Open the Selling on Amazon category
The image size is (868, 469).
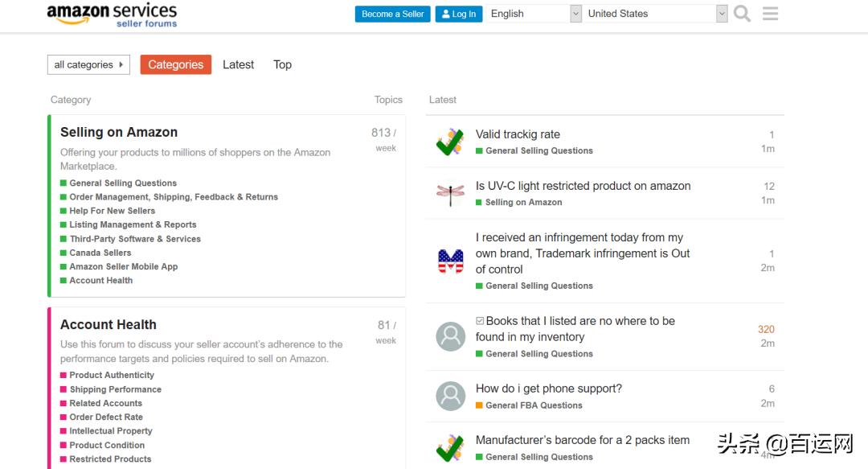click(x=119, y=133)
